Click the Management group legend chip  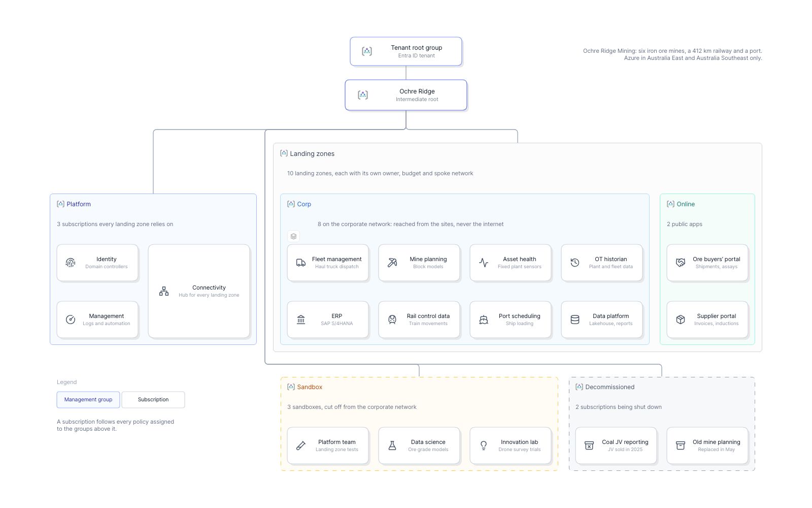click(88, 400)
